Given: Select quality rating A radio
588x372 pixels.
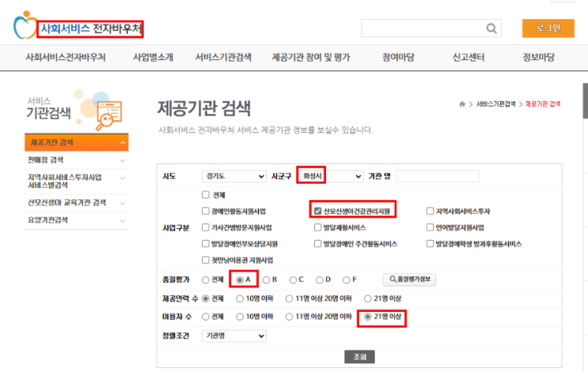Looking at the screenshot, I should tap(240, 280).
